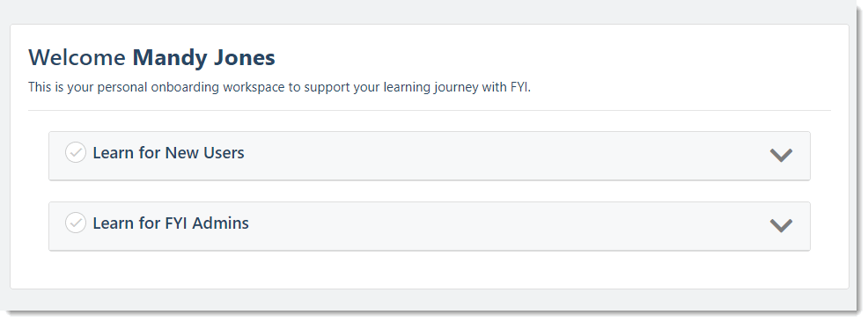Click the personal onboarding workspace description sentence
The image size is (868, 322).
point(280,87)
